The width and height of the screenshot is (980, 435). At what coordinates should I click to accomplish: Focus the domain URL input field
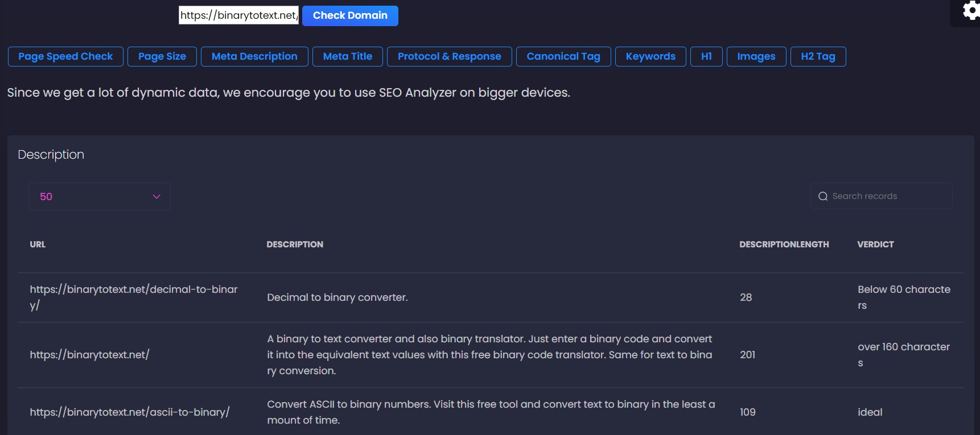click(238, 15)
